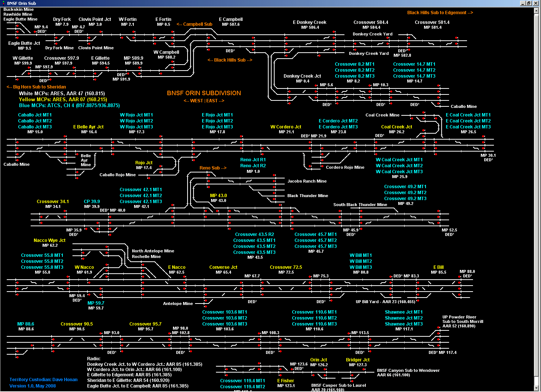
Task: Click Crossover 8.2 MT1 label
Action: coord(355,64)
